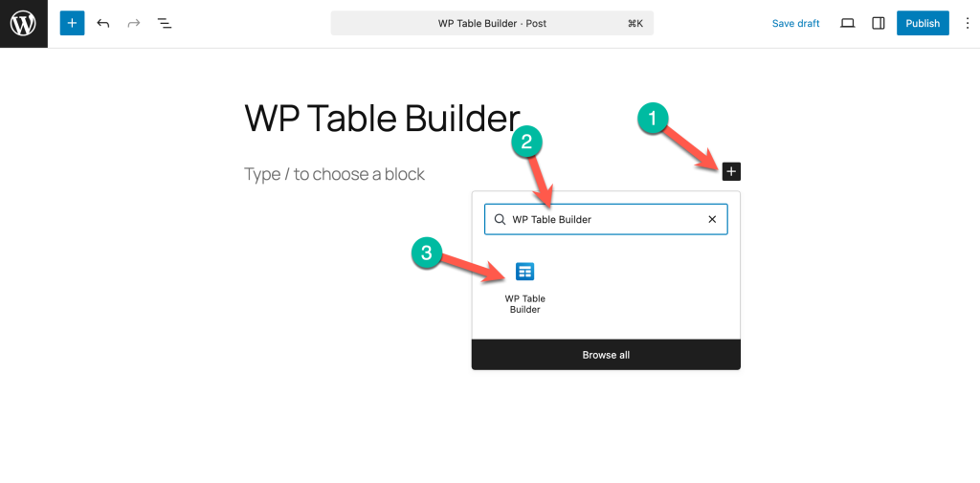
Task: Click the WordPress logo to exit editor
Action: [x=23, y=23]
